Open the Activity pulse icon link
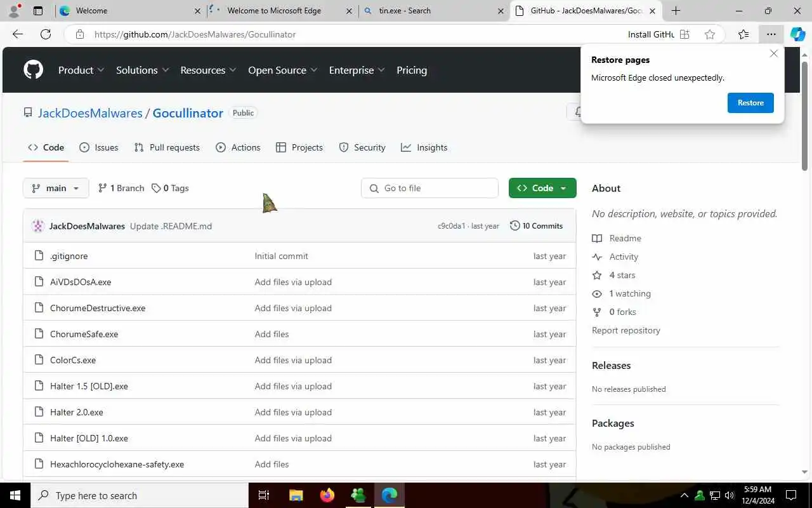The image size is (812, 508). [597, 257]
